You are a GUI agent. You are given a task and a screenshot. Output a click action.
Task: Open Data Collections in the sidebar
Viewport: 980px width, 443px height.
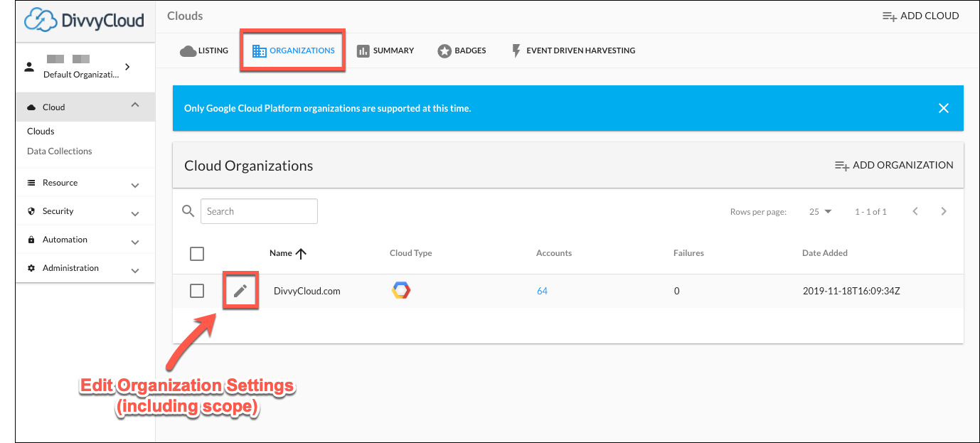(x=59, y=151)
